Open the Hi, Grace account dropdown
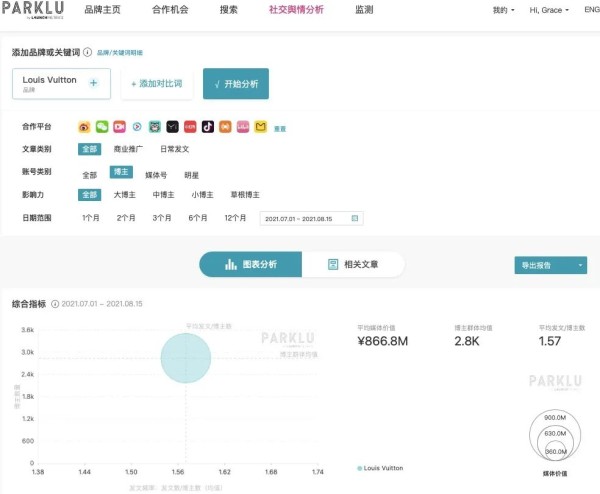The image size is (600, 494). click(549, 10)
